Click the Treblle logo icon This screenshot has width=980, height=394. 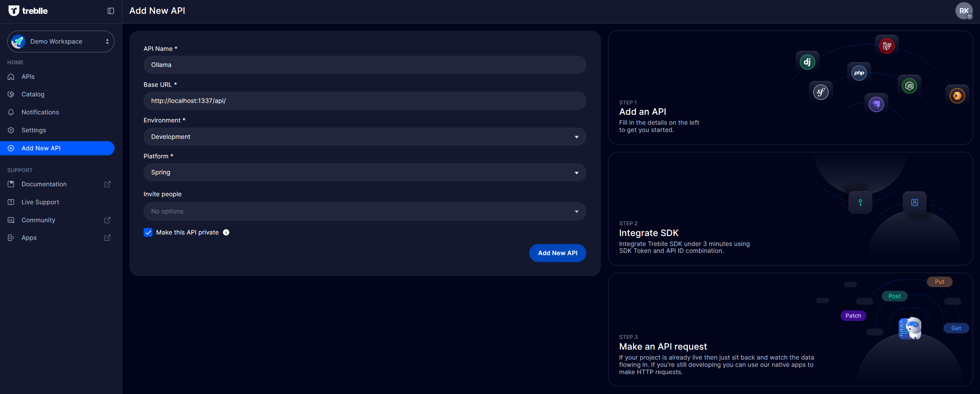pyautogui.click(x=14, y=11)
